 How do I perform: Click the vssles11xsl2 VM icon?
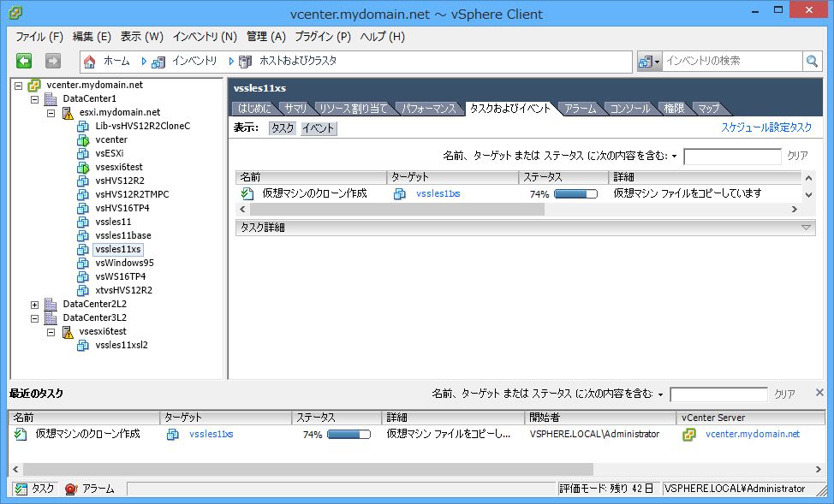[83, 346]
